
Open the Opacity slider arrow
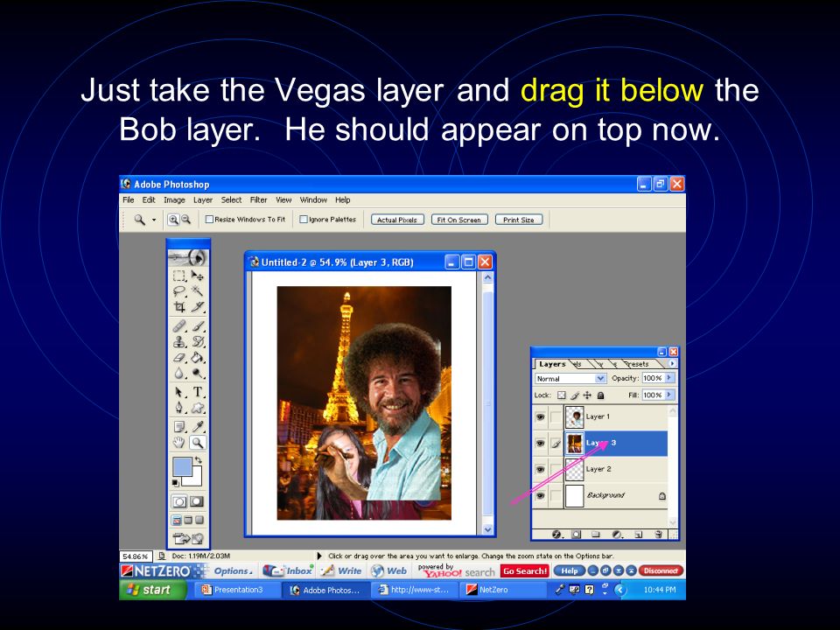click(x=669, y=378)
